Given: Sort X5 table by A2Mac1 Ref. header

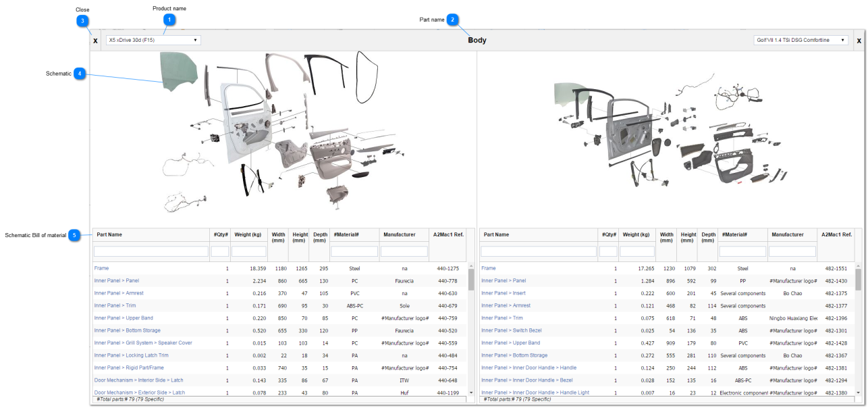Looking at the screenshot, I should pyautogui.click(x=450, y=235).
